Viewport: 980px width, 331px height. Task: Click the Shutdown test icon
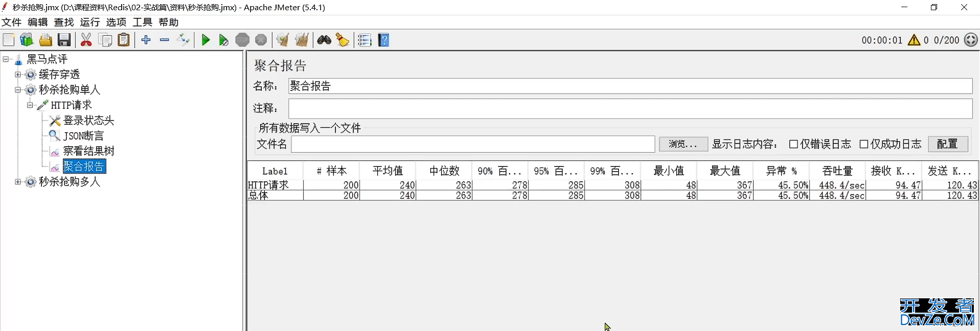point(261,40)
